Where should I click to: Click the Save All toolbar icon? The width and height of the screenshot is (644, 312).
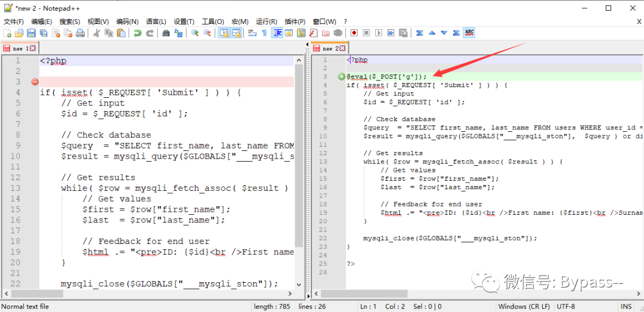point(43,33)
